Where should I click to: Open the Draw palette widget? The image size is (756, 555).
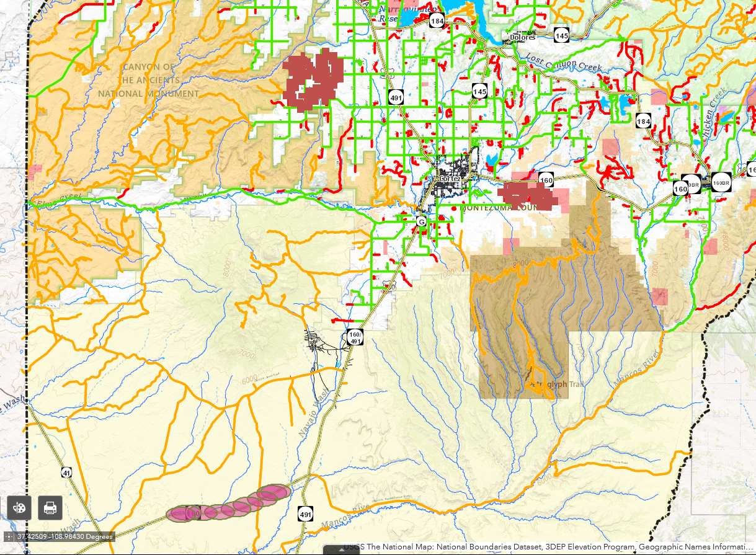point(19,508)
